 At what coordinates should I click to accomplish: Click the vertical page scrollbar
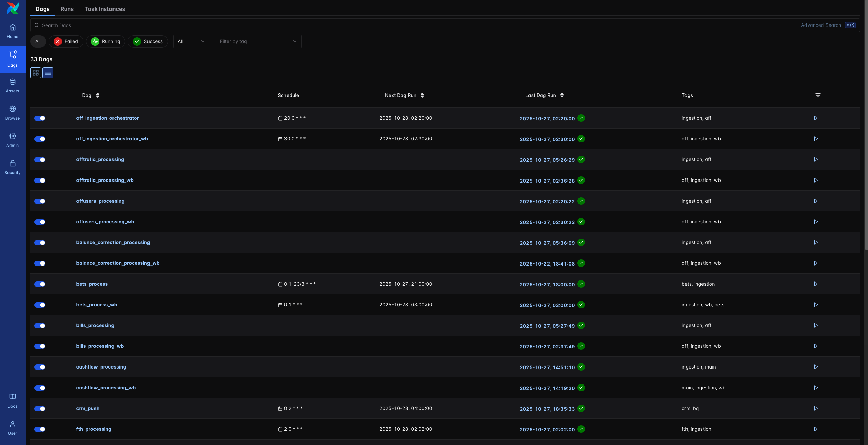tap(866, 126)
